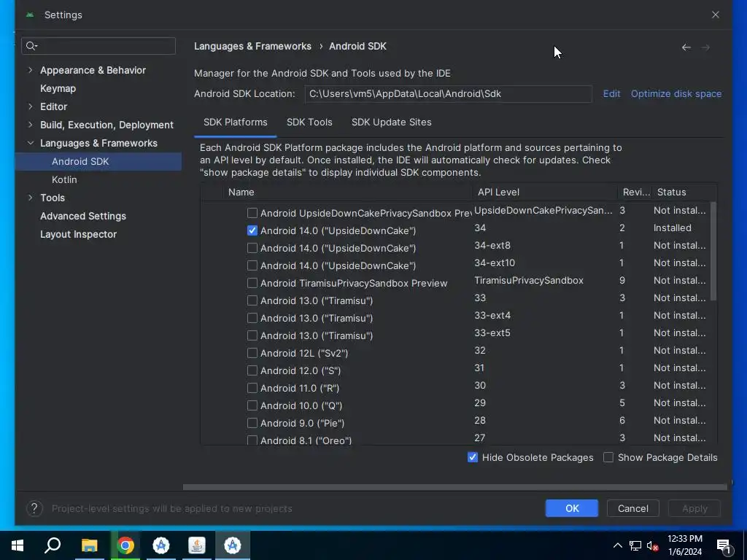Click 'Installed' status cell

[x=672, y=228]
